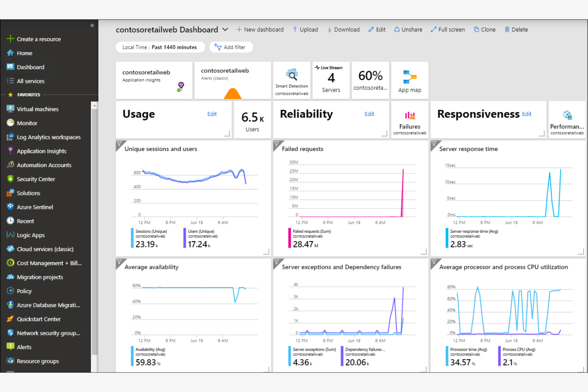Click Quickstart Center rocket icon
Image resolution: width=588 pixels, height=392 pixels.
coord(10,319)
